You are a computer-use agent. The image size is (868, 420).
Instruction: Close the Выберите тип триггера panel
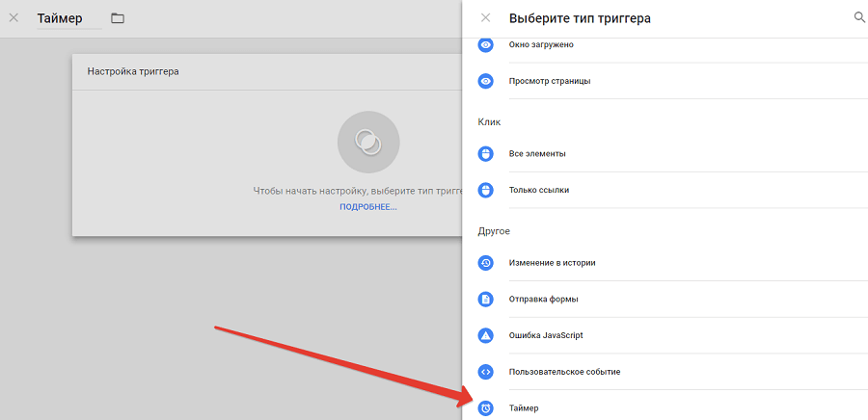point(485,17)
